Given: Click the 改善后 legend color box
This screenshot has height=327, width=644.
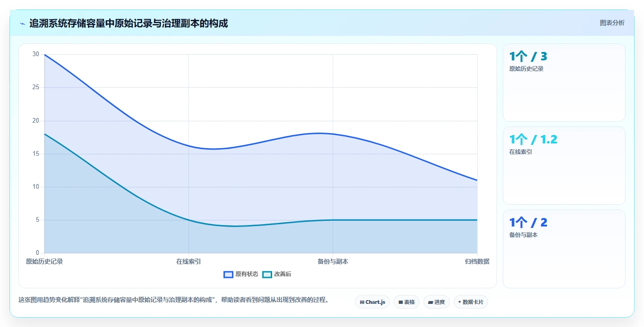Looking at the screenshot, I should [267, 274].
